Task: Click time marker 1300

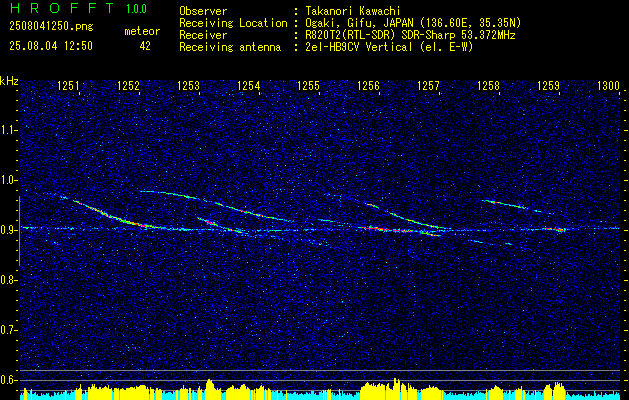Action: pos(609,85)
